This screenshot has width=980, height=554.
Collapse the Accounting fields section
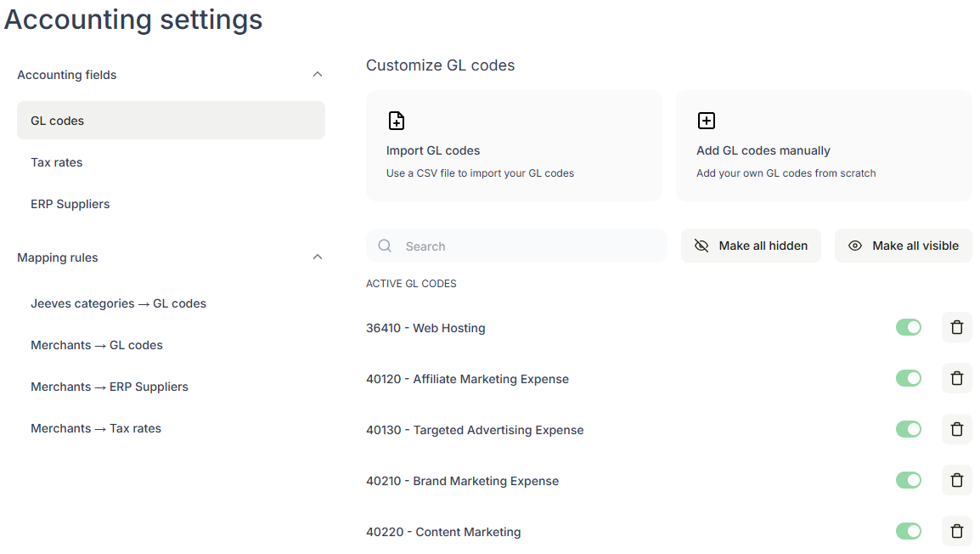click(x=318, y=75)
